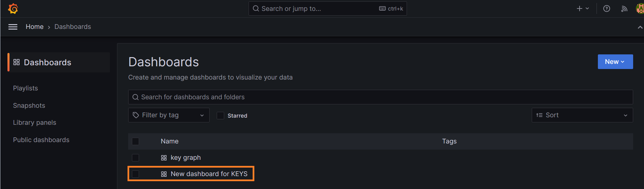Open the help question mark icon

[x=607, y=9]
